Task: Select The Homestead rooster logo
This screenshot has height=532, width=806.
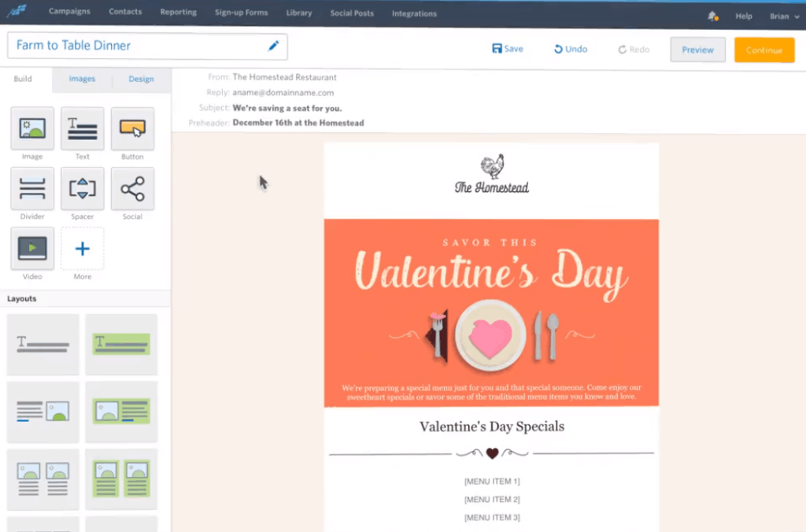Action: coord(492,174)
